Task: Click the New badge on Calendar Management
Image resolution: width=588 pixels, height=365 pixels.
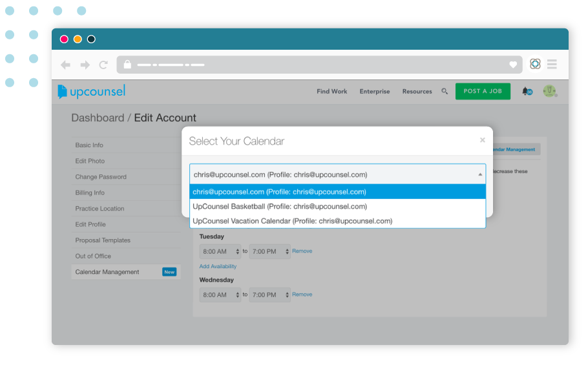Action: click(169, 272)
